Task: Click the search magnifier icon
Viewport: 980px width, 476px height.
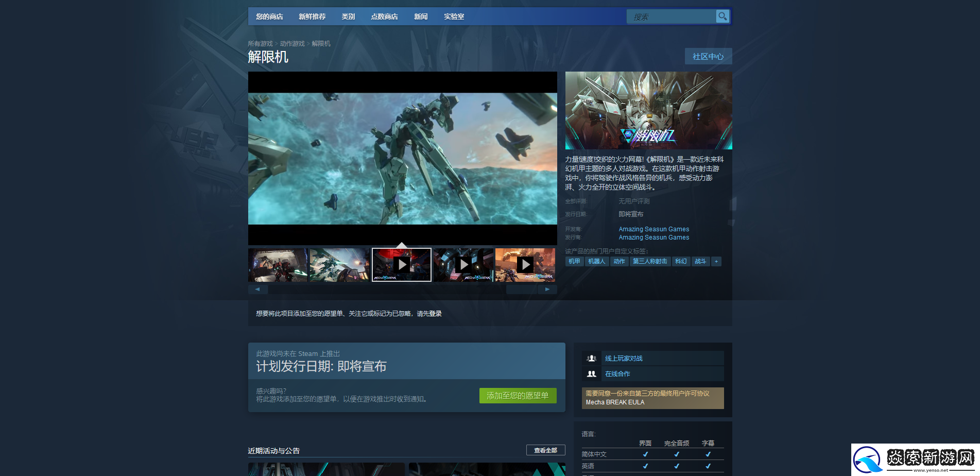Action: (x=723, y=16)
